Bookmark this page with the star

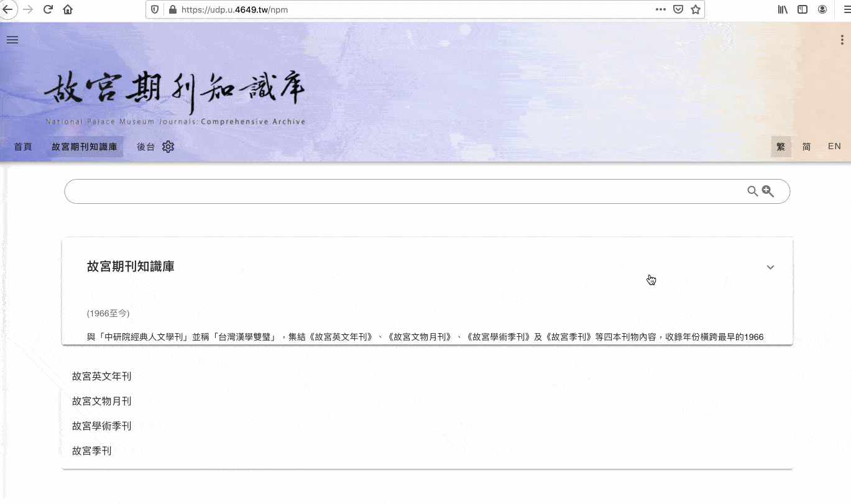696,9
